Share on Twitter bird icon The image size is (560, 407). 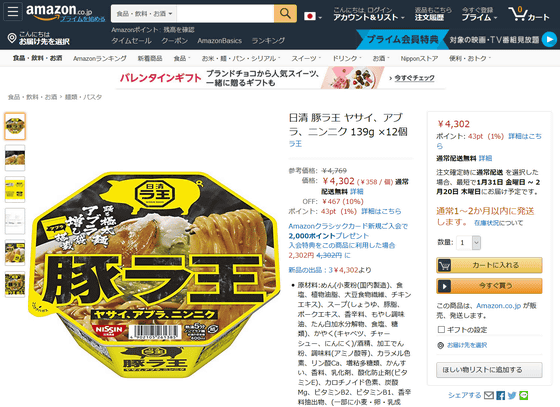512,395
